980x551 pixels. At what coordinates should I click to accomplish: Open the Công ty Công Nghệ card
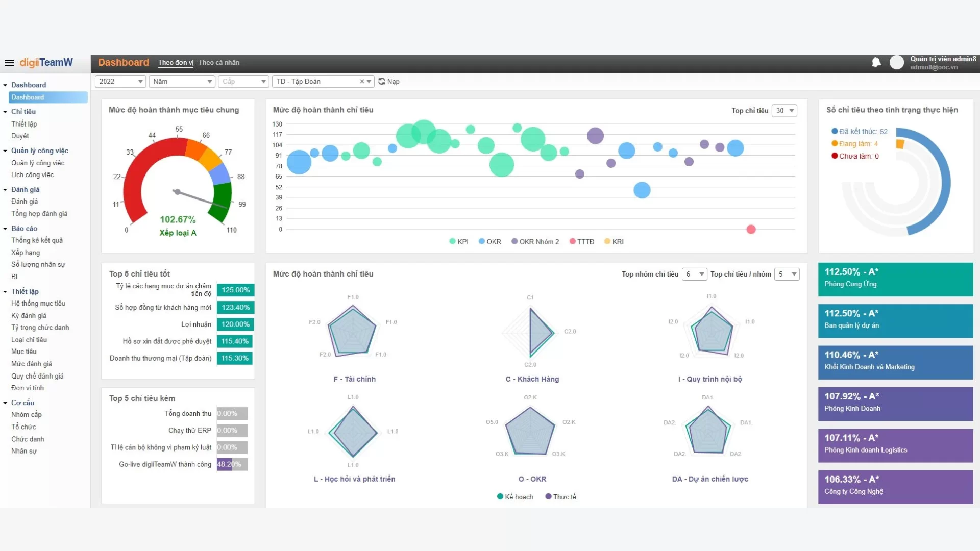pos(895,487)
